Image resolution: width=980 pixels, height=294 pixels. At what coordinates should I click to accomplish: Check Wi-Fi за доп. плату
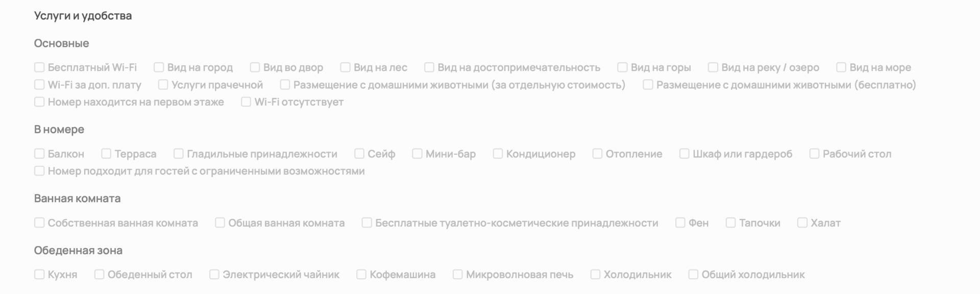[39, 85]
